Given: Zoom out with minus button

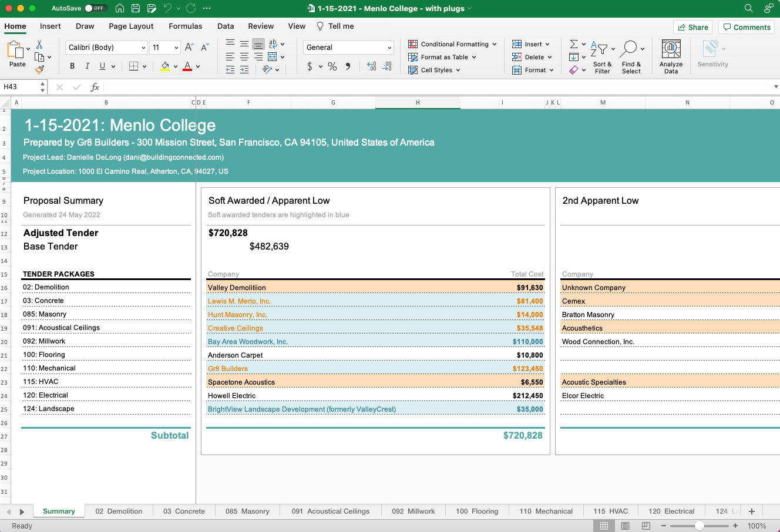Looking at the screenshot, I should click(x=664, y=526).
